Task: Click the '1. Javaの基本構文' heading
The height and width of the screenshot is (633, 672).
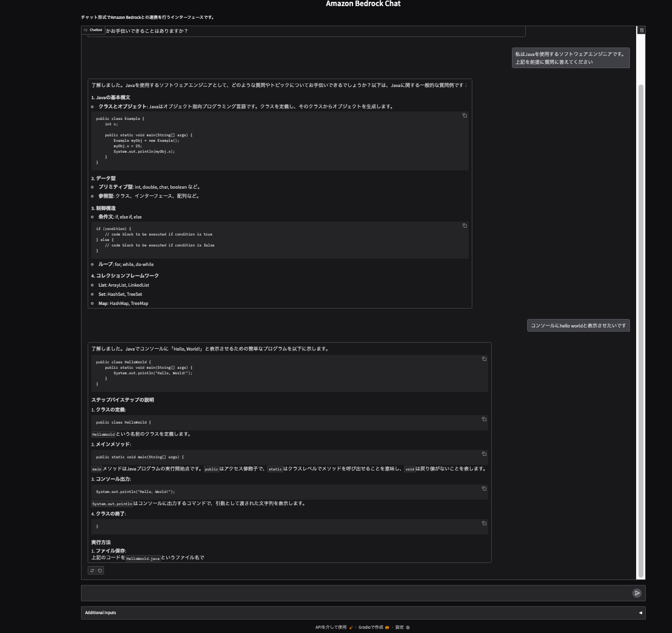Action: [111, 98]
